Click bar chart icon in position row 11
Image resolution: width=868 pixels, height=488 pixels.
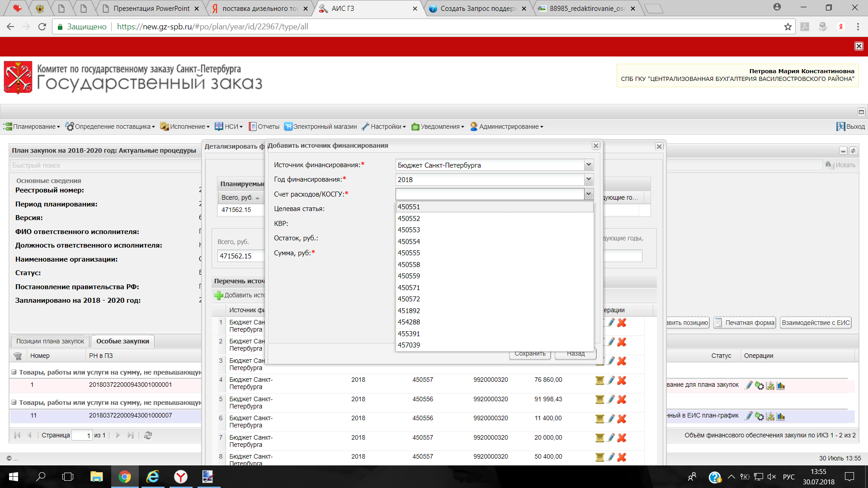[781, 416]
